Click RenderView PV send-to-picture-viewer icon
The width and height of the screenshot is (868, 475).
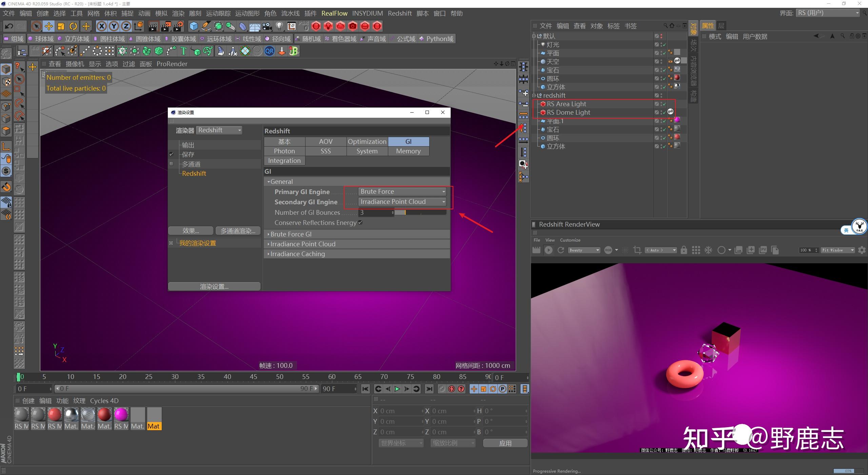[x=763, y=250]
